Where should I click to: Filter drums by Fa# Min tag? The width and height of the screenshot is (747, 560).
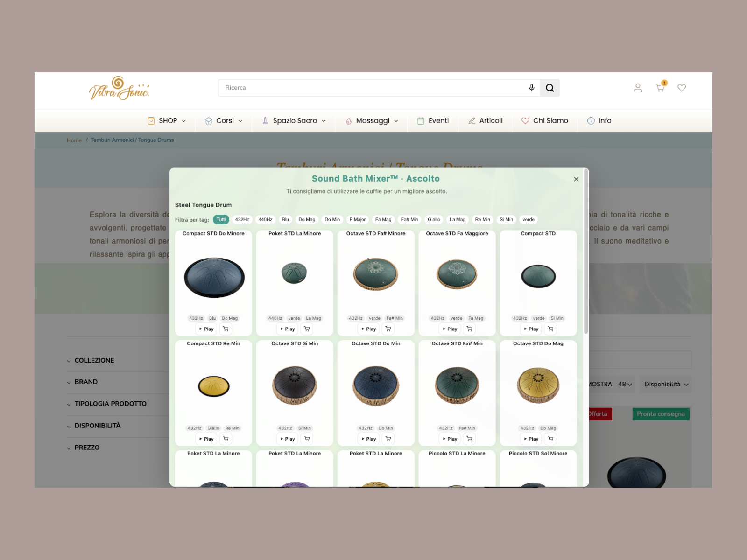click(409, 219)
